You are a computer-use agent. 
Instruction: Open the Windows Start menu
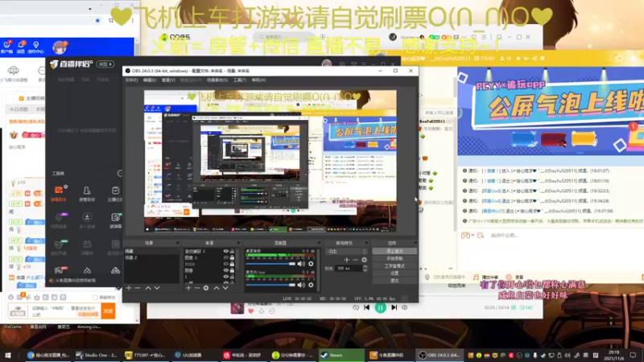pos(7,355)
